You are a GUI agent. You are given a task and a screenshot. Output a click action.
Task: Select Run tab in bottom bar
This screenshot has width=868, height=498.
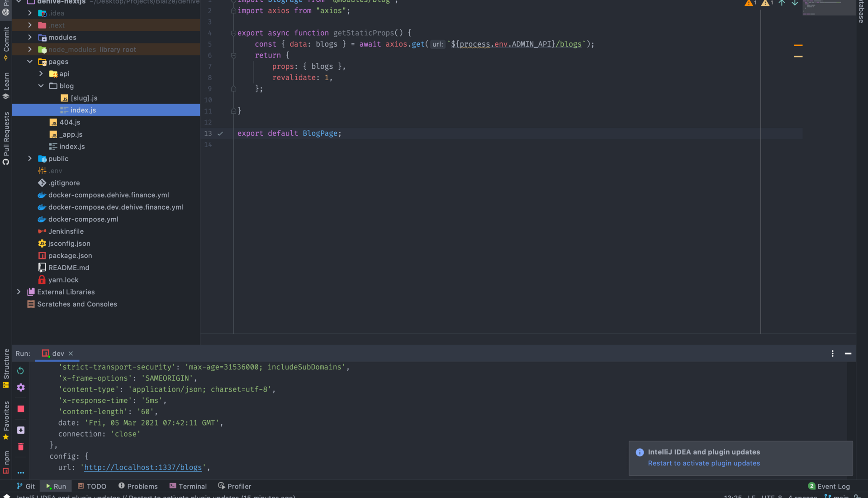point(56,486)
